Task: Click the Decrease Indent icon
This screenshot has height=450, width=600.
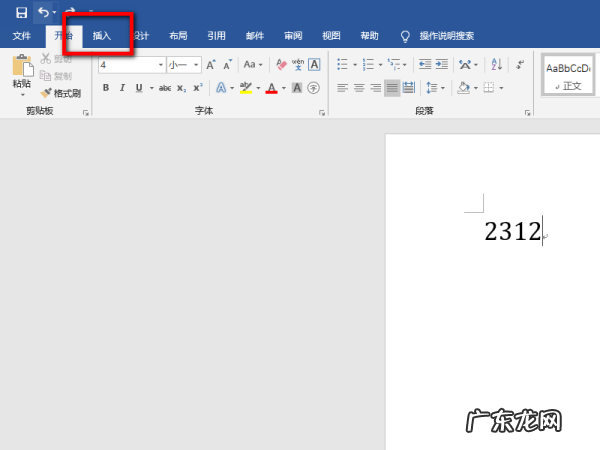Action: tap(425, 64)
